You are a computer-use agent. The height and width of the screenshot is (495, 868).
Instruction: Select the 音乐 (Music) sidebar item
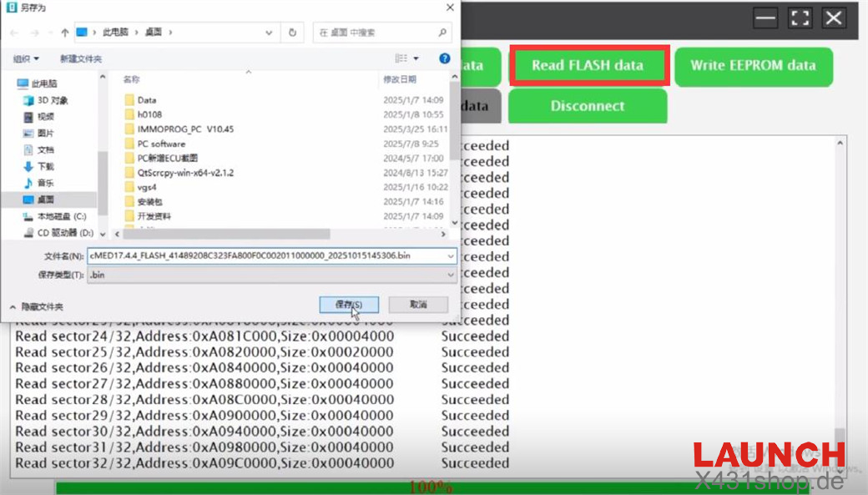(45, 183)
